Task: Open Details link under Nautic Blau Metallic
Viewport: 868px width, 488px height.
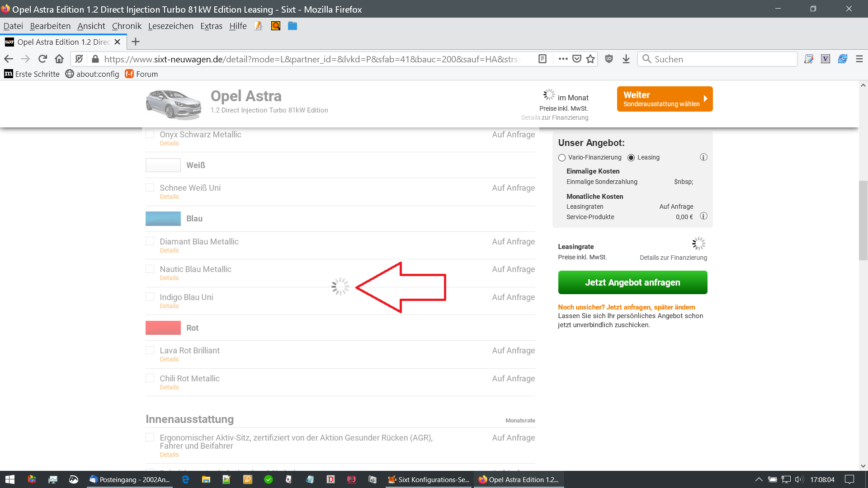Action: click(x=169, y=278)
